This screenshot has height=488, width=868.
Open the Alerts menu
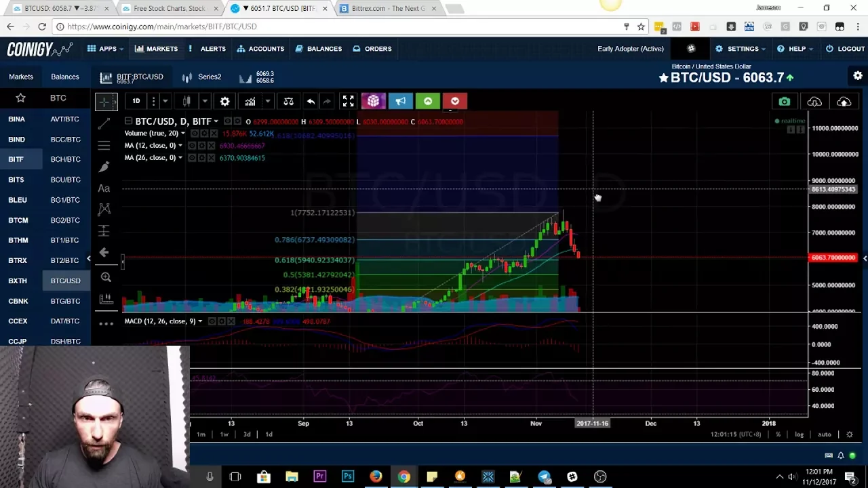click(208, 49)
